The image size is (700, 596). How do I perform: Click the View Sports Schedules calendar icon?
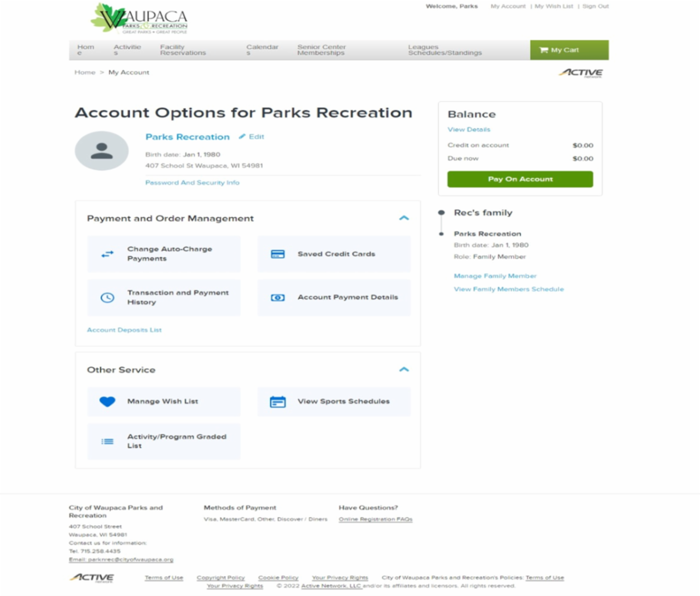278,402
